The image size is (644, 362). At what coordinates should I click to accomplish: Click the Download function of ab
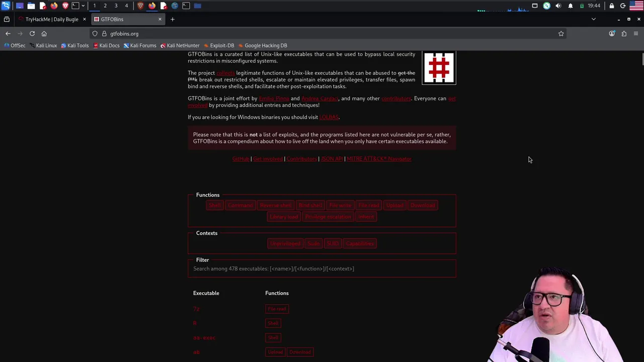pos(300,352)
